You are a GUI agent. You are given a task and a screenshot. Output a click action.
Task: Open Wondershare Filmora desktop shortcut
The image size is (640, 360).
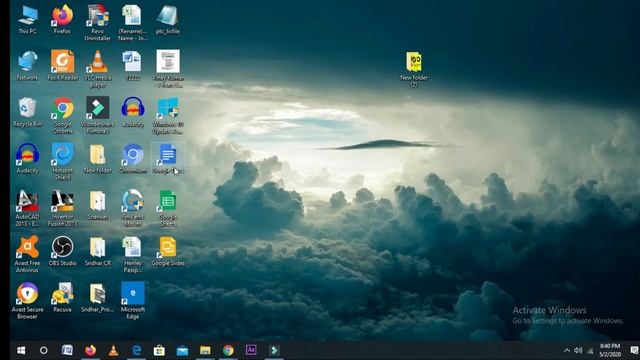[98, 116]
